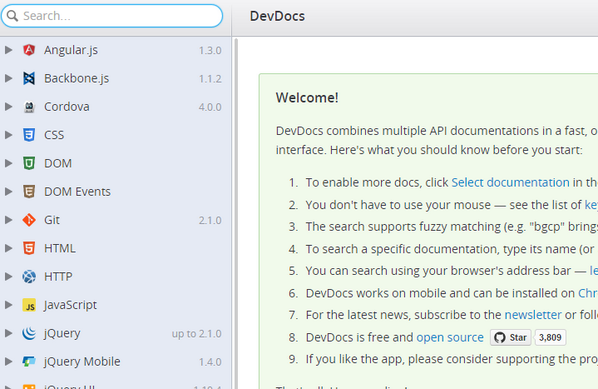
Task: Expand the Cordova documentation tree
Action: (x=8, y=107)
